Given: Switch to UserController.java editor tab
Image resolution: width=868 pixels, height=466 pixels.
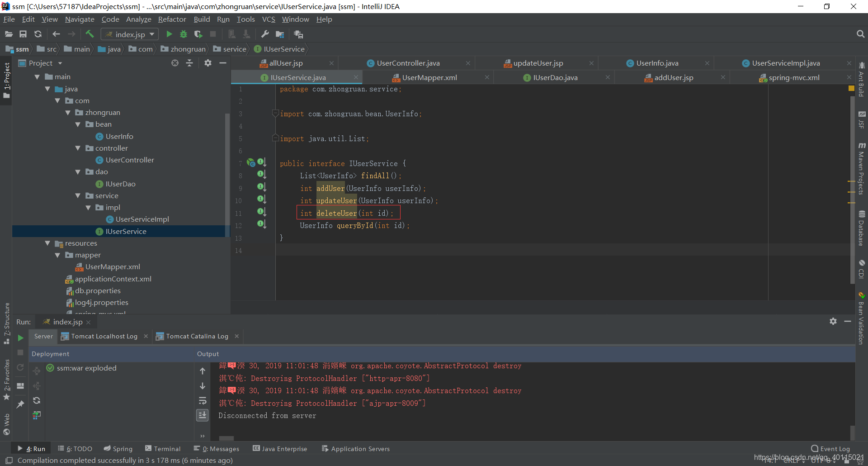Looking at the screenshot, I should pyautogui.click(x=408, y=63).
